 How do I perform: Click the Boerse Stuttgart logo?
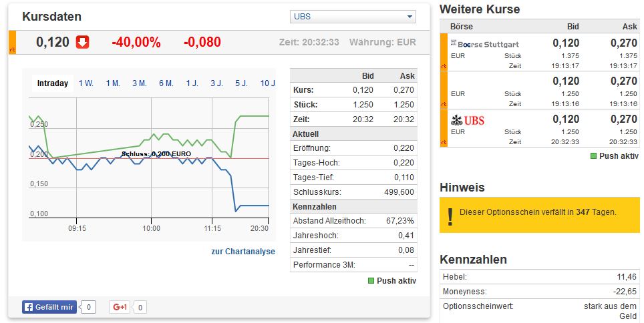484,44
